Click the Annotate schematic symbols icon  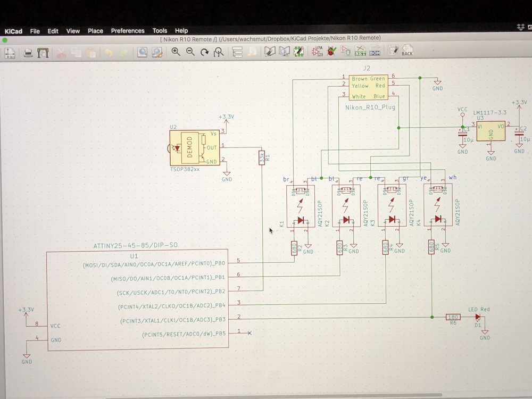318,52
